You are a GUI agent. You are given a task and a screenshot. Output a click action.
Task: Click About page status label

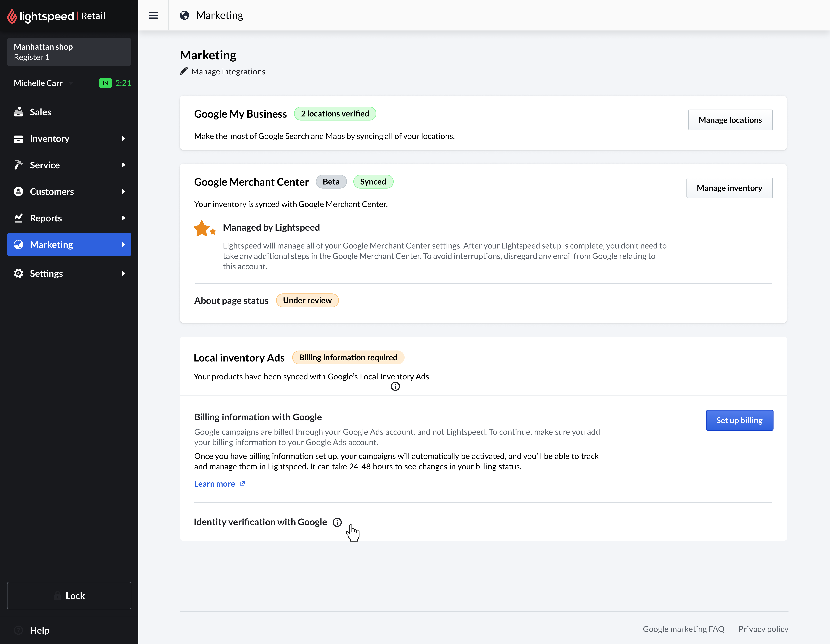[x=231, y=301]
